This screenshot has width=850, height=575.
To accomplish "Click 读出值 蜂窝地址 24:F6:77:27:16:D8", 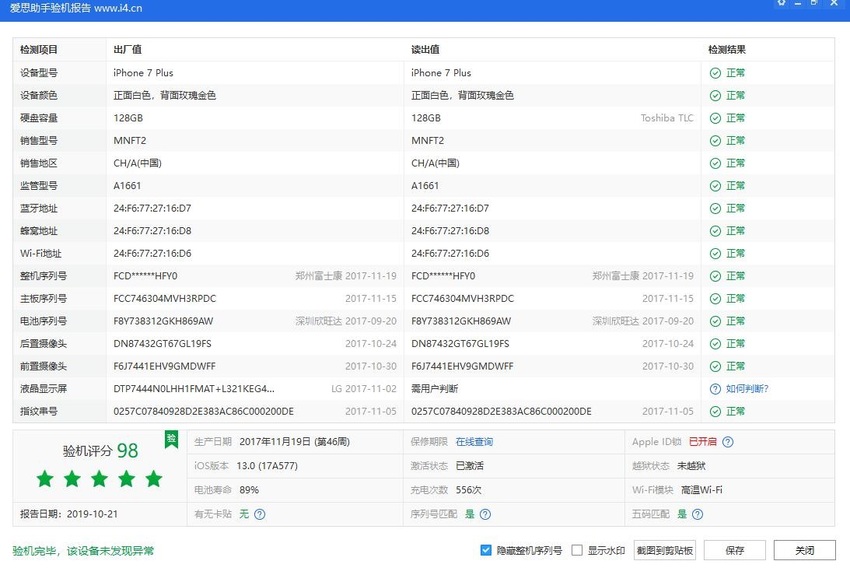I will (x=450, y=231).
